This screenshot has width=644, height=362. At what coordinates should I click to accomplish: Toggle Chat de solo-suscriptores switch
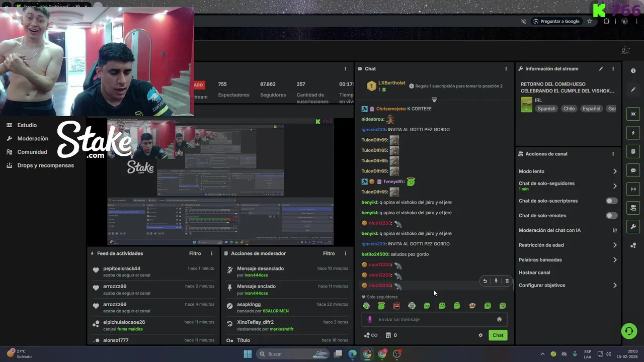611,201
